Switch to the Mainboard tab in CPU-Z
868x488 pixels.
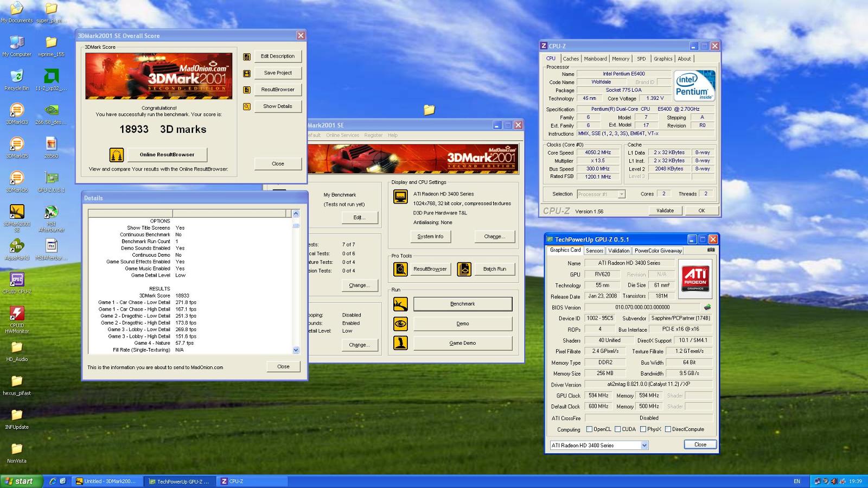(x=595, y=59)
